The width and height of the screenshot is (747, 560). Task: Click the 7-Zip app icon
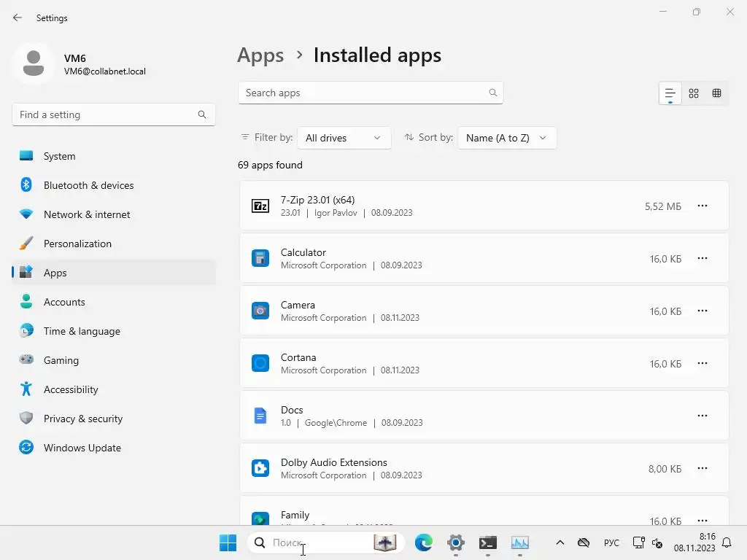[x=260, y=206]
